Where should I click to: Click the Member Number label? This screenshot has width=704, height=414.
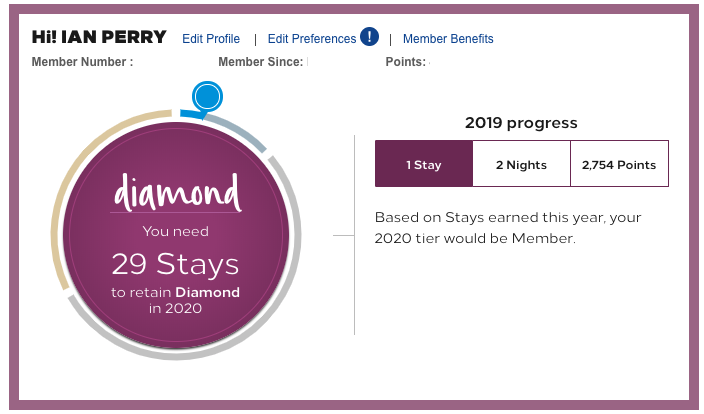point(82,62)
